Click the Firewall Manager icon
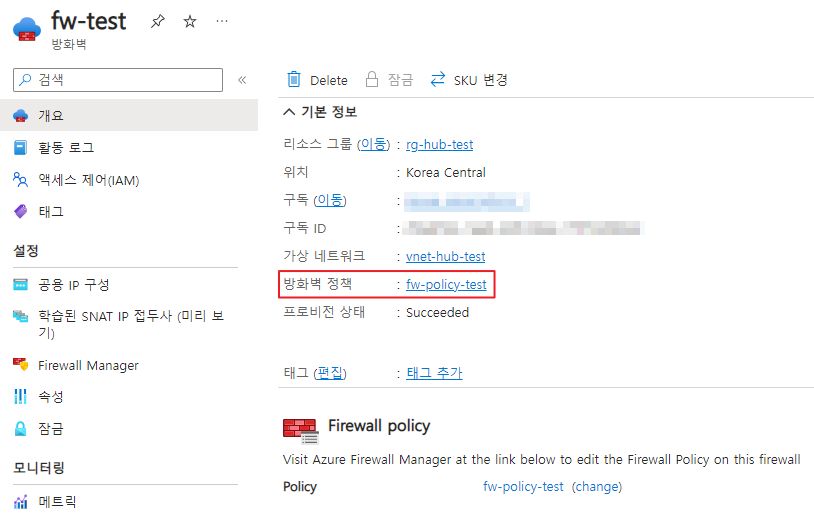 [20, 364]
